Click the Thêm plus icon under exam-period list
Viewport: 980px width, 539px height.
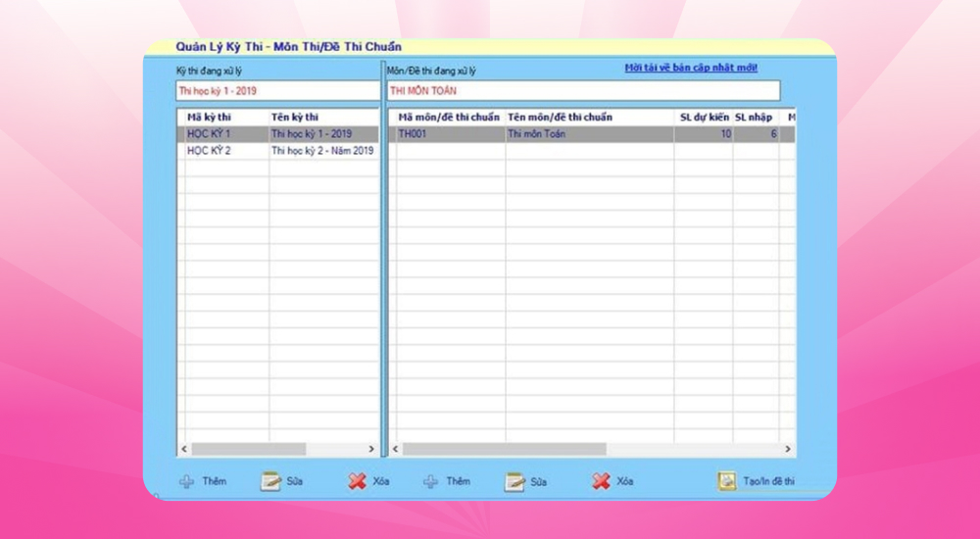pyautogui.click(x=187, y=481)
